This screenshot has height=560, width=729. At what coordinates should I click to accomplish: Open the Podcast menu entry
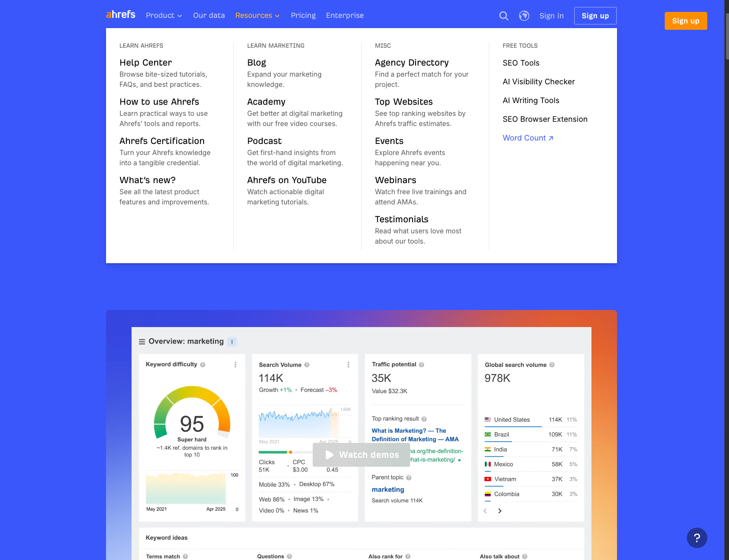(x=264, y=141)
